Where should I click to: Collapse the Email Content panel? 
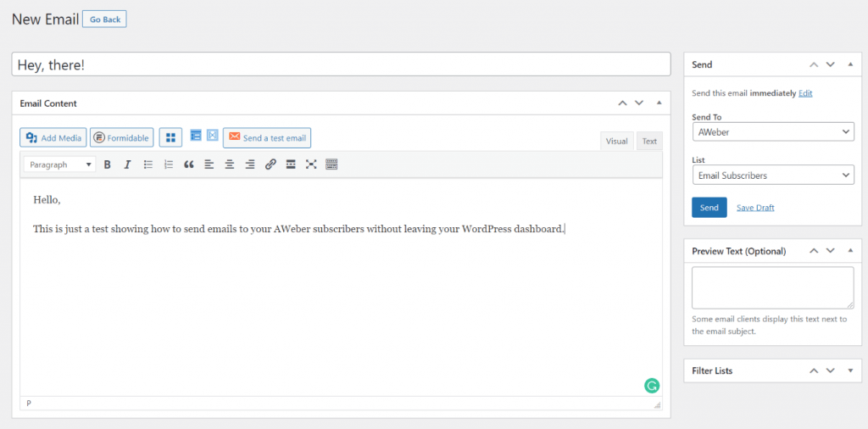coord(659,103)
